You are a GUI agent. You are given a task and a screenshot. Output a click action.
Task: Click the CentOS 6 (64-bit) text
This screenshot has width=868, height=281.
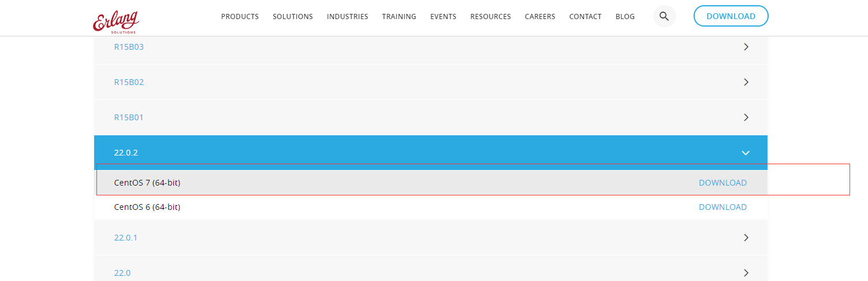click(x=147, y=207)
